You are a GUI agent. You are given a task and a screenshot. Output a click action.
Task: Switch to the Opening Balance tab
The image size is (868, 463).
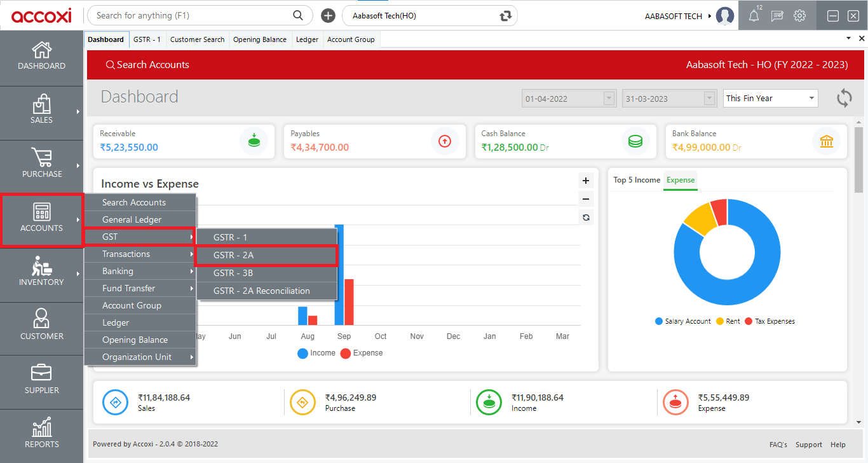coord(260,39)
